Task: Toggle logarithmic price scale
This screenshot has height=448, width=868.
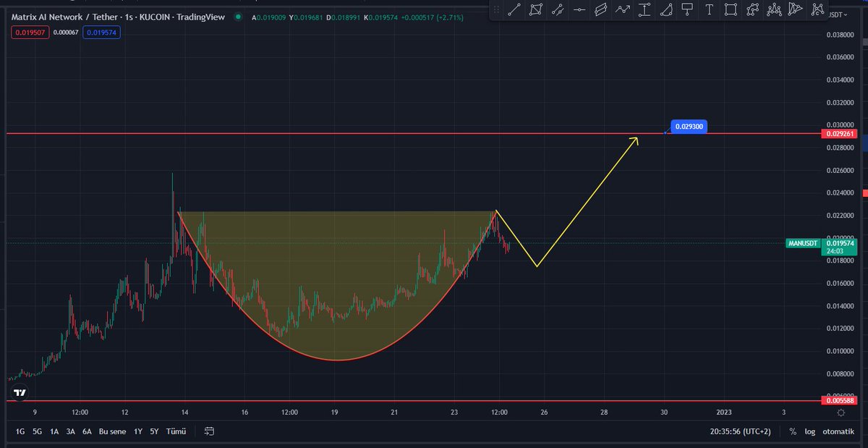Action: pyautogui.click(x=809, y=431)
